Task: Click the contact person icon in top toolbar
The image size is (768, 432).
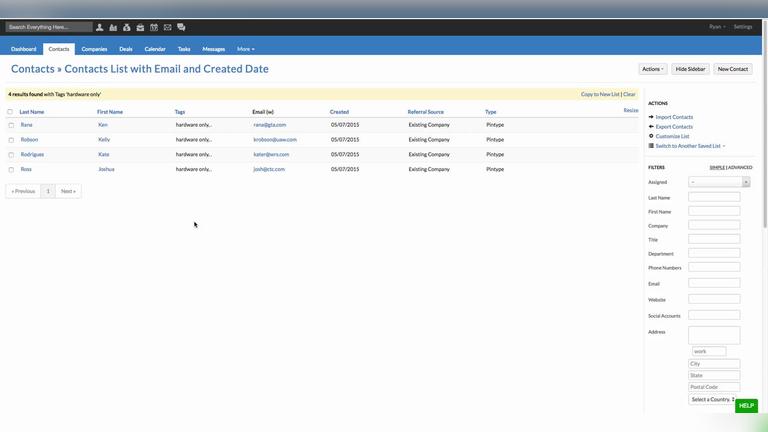Action: pos(100,27)
